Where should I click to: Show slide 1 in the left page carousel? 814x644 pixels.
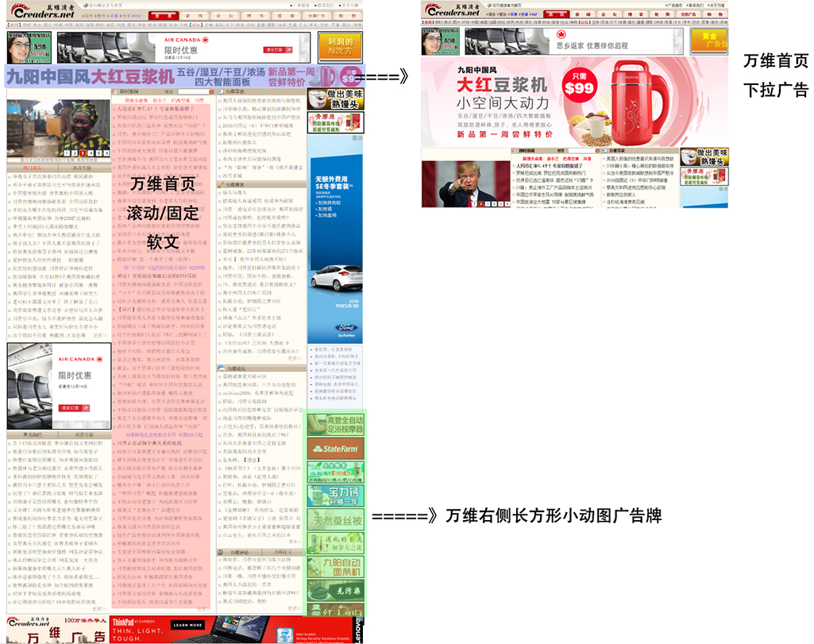[67, 153]
